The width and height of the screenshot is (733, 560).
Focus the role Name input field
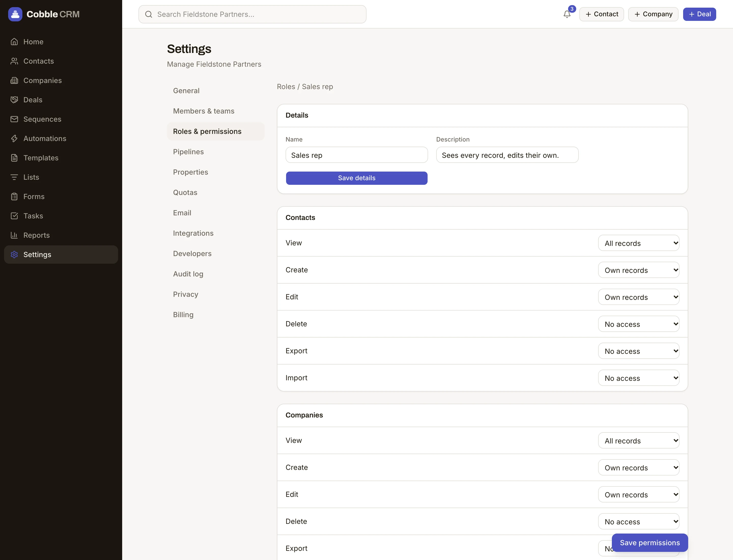[357, 155]
